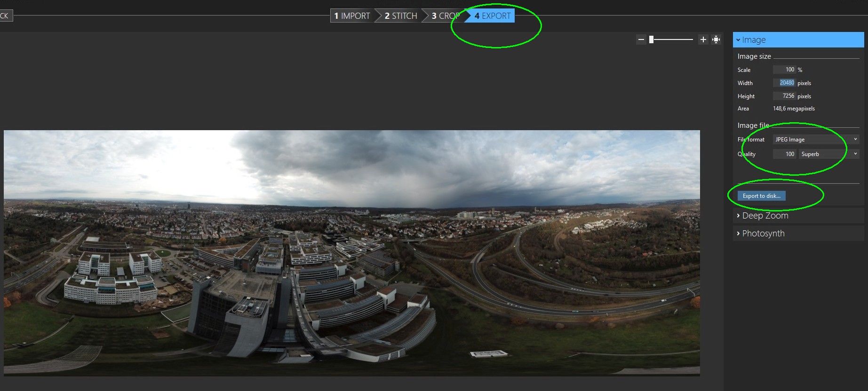This screenshot has height=391, width=868.
Task: Click the zoom in plus icon
Action: click(703, 40)
